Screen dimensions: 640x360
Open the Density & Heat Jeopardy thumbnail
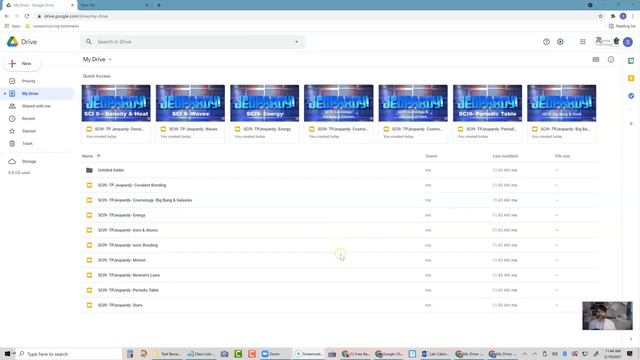point(116,103)
